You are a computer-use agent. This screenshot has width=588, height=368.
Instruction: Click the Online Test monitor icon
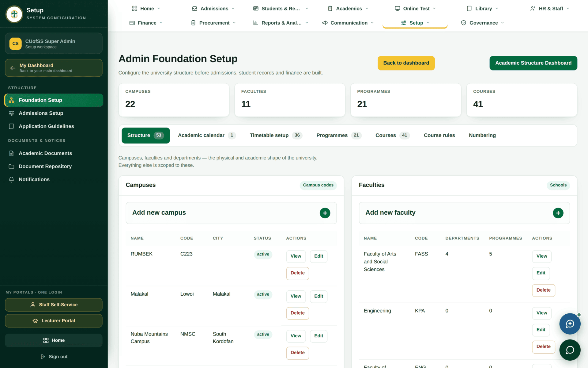point(398,9)
